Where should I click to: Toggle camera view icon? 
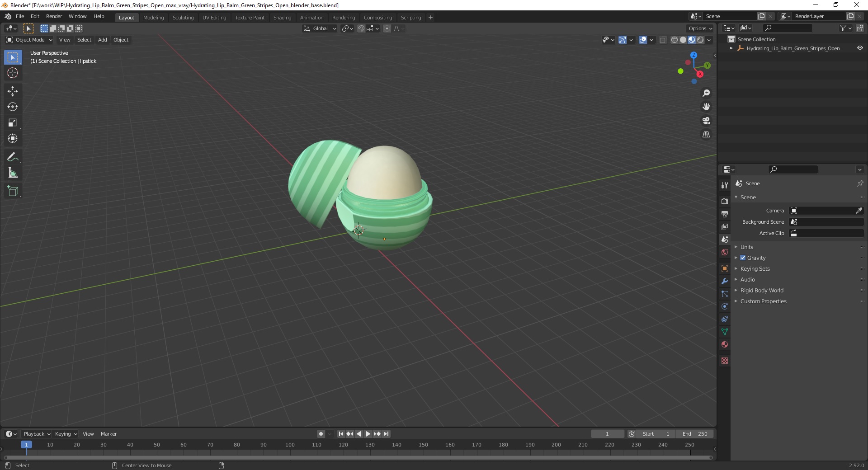pyautogui.click(x=706, y=121)
